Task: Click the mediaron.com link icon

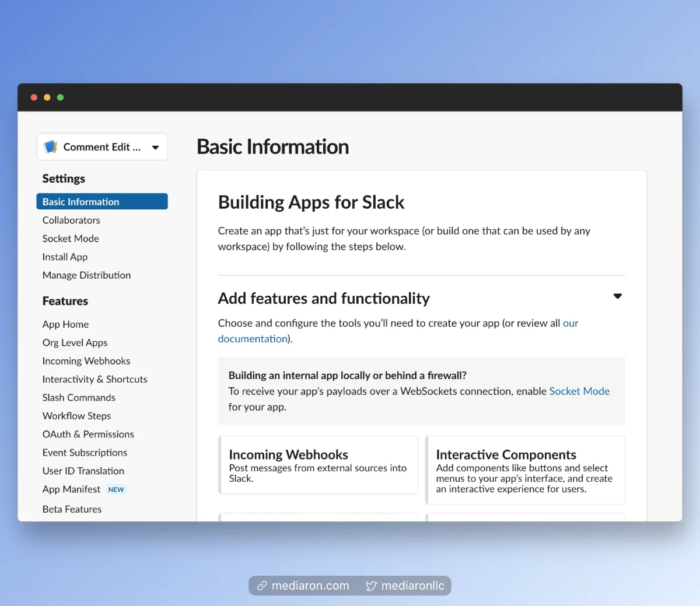Action: pos(262,586)
